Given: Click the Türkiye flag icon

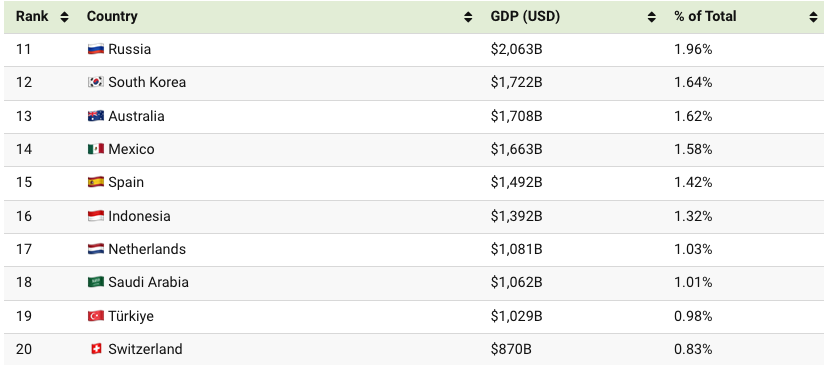Looking at the screenshot, I should click(x=96, y=316).
